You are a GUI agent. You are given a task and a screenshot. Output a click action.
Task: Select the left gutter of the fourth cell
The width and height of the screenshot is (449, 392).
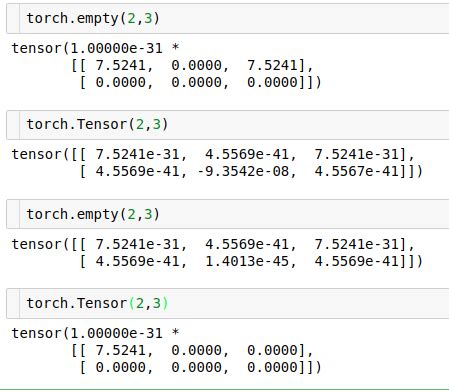[x=13, y=303]
